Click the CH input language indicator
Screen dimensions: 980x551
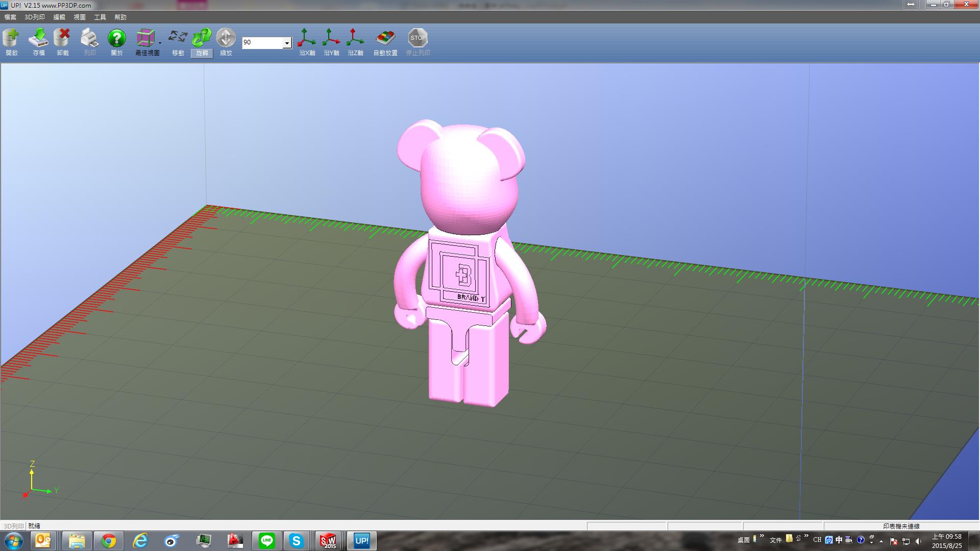coord(817,540)
